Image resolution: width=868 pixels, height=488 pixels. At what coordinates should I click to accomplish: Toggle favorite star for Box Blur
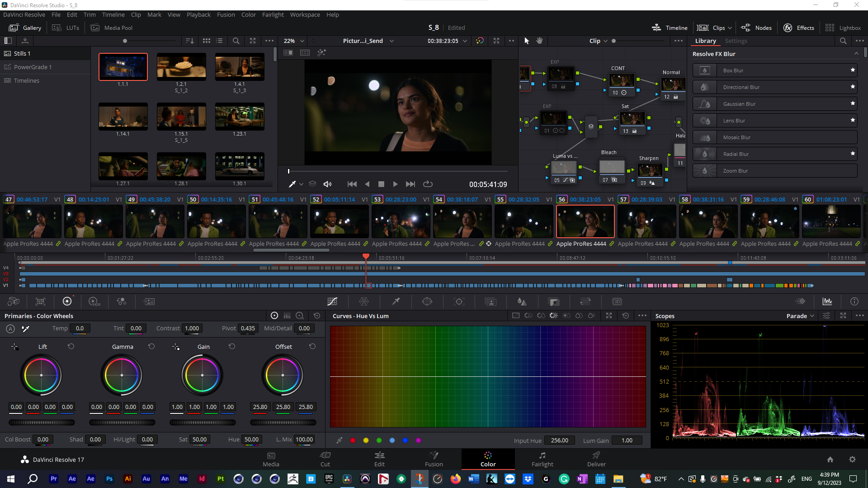pyautogui.click(x=853, y=70)
